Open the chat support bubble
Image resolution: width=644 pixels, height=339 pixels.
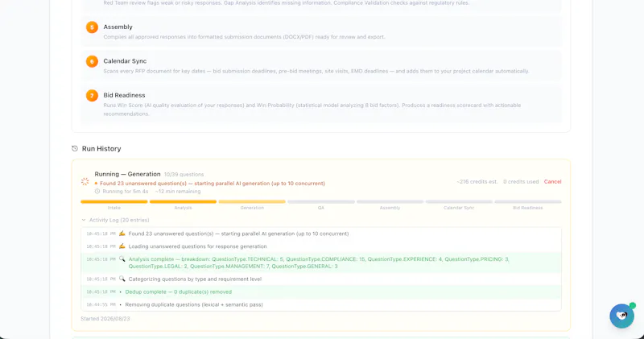(x=621, y=316)
